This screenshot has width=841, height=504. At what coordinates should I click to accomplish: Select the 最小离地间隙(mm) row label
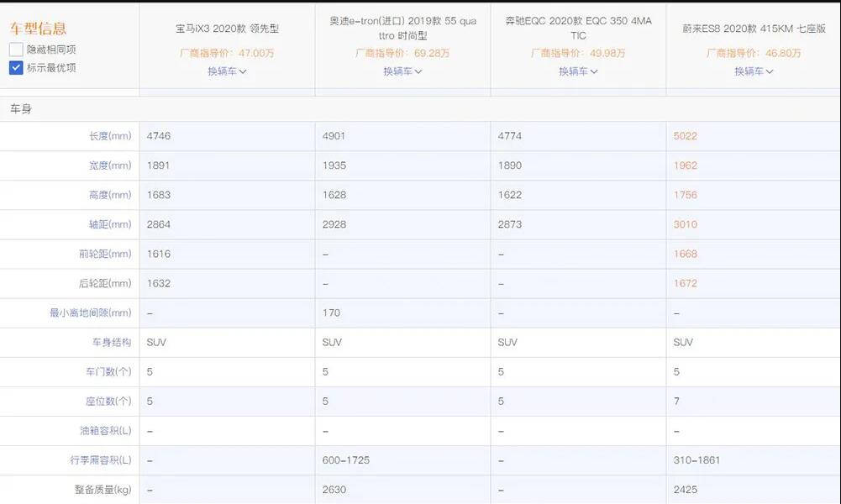[x=91, y=313]
